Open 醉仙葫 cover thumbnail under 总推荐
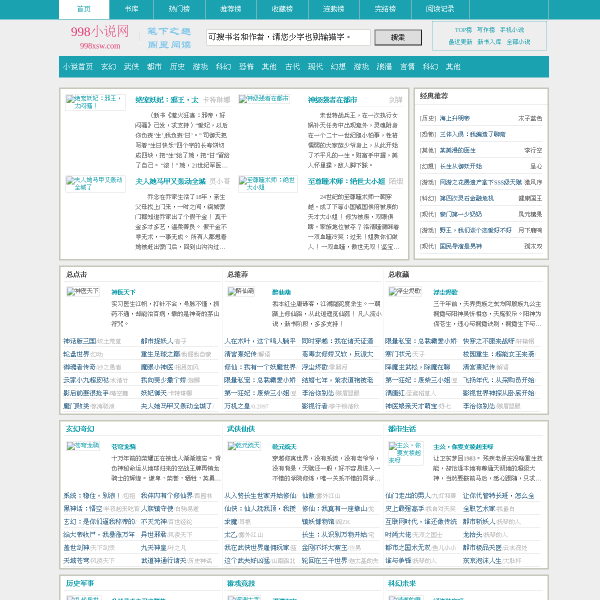The image size is (600, 600). tap(241, 291)
